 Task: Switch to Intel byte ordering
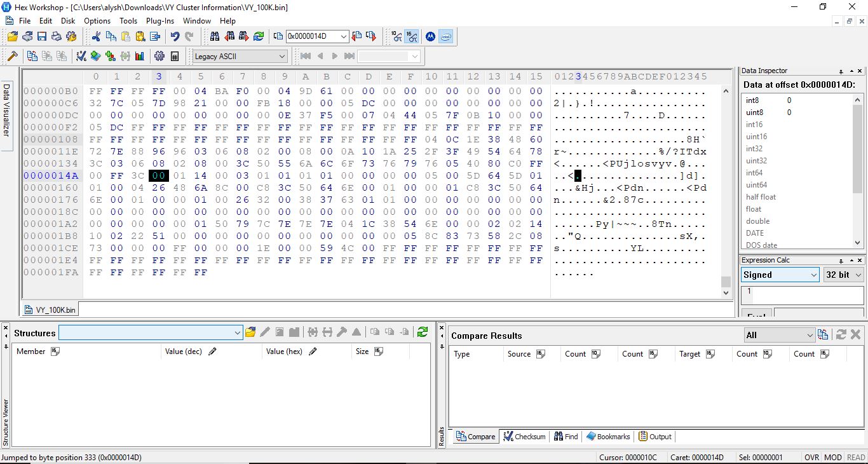pos(445,36)
